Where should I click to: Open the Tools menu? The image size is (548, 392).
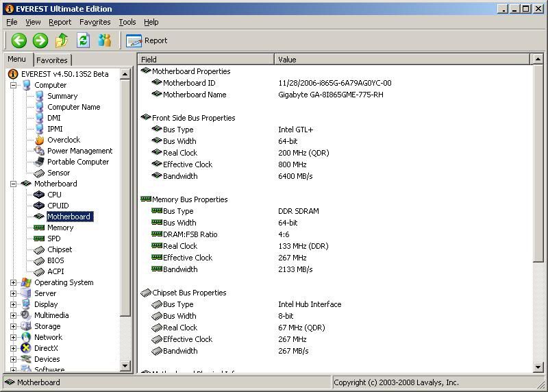(x=127, y=22)
